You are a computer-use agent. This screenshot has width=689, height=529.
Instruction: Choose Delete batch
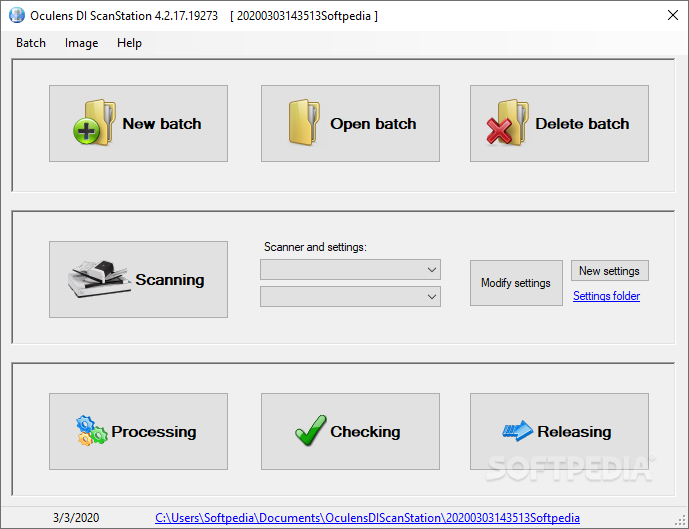pyautogui.click(x=559, y=123)
